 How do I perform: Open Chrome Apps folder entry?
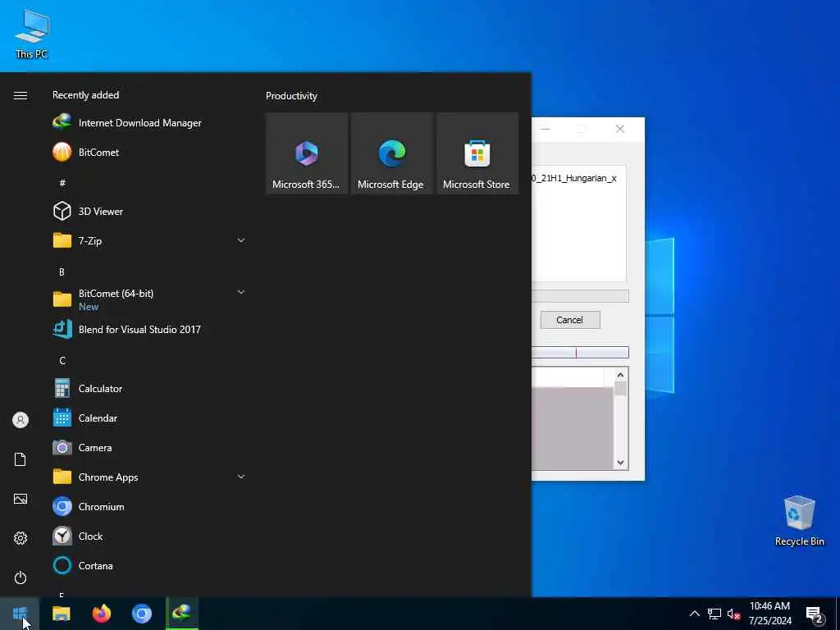149,477
